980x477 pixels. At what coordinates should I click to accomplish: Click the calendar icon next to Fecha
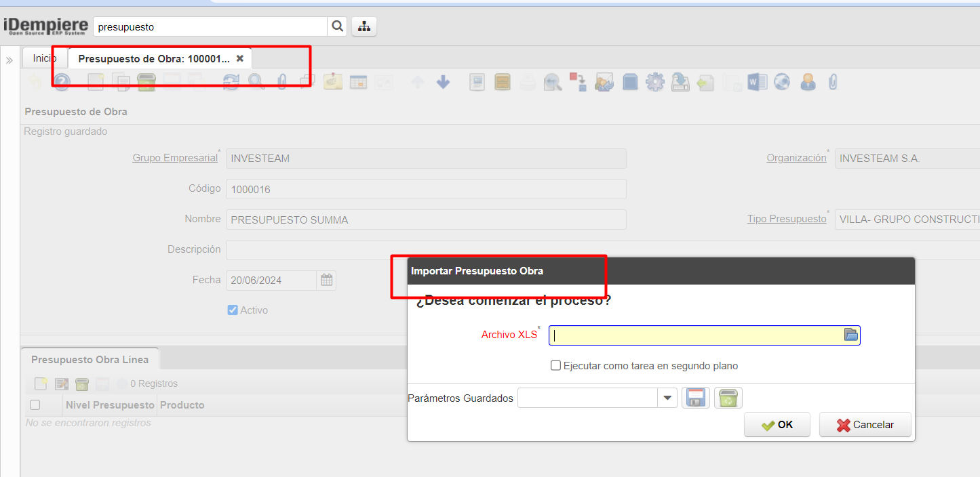pos(326,280)
